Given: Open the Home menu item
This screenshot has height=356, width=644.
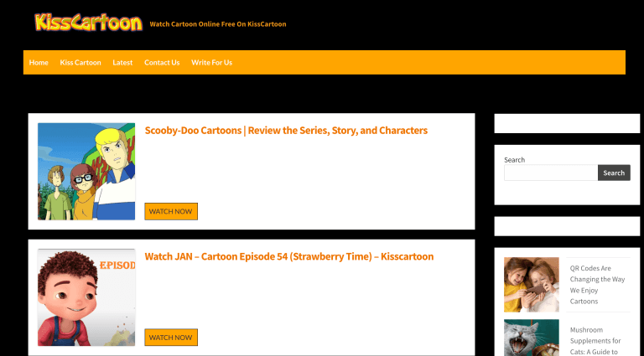Looking at the screenshot, I should tap(39, 63).
